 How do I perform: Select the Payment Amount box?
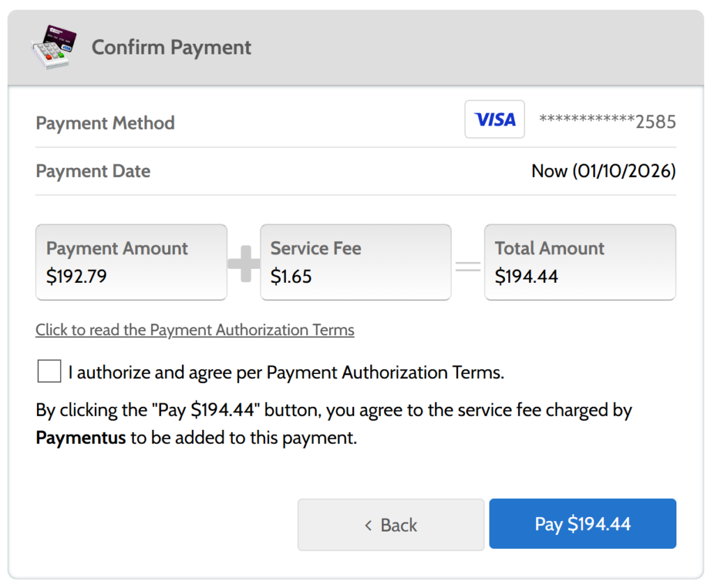click(x=131, y=262)
